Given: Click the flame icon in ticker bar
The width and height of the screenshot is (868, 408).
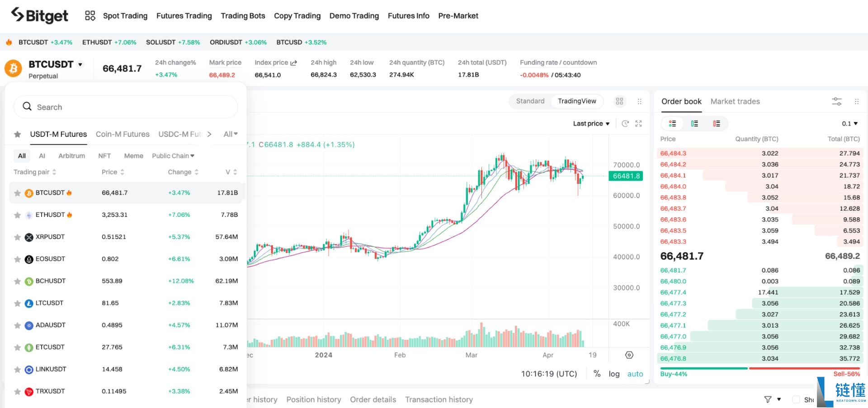Looking at the screenshot, I should click(9, 42).
